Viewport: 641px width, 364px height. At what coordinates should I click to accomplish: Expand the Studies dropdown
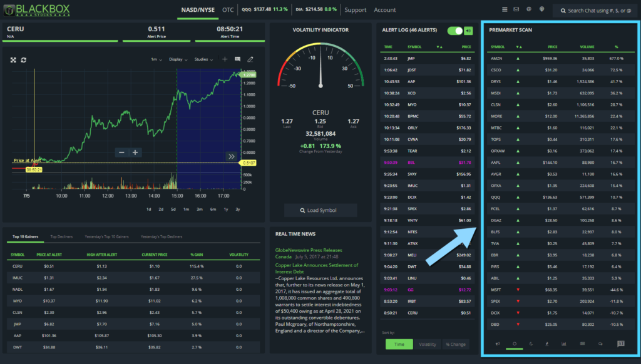click(203, 59)
